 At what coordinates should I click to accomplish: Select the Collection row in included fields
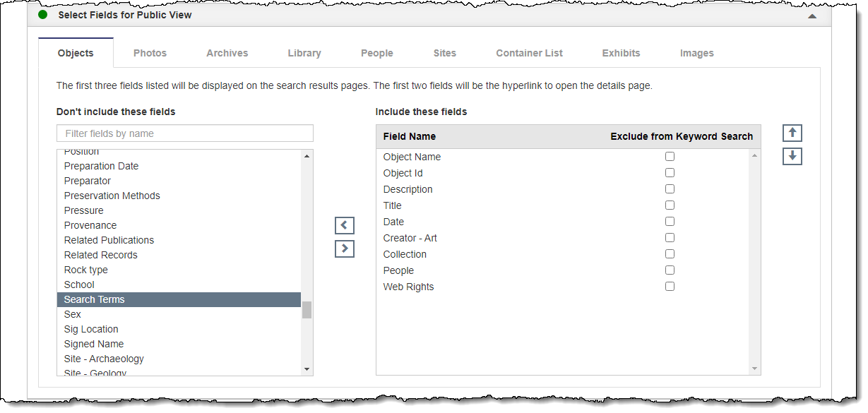click(x=405, y=254)
